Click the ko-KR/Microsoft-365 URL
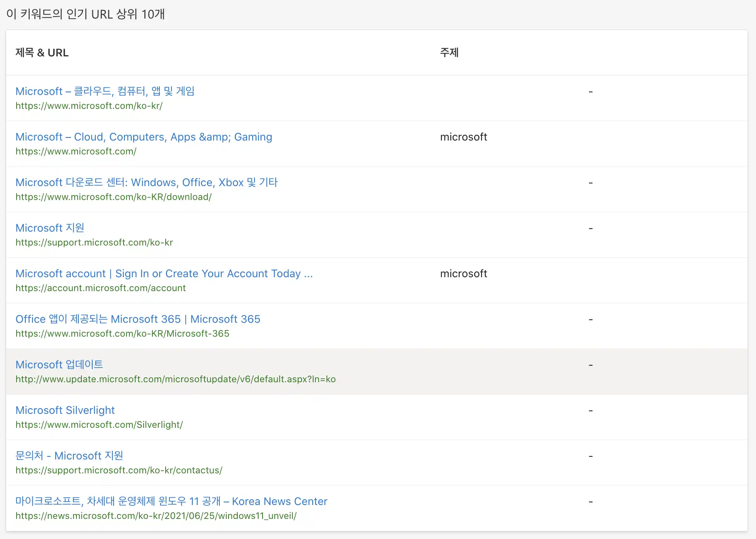The width and height of the screenshot is (756, 539). (x=122, y=334)
